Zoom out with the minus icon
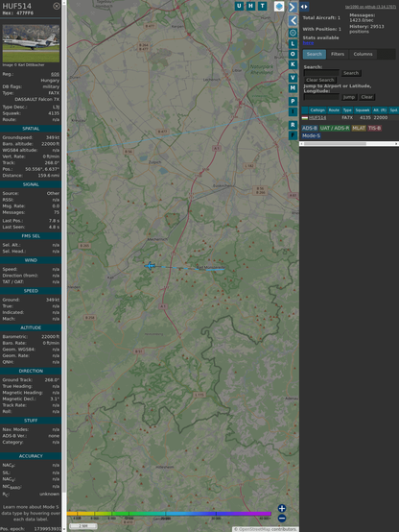399x532 pixels. [282, 519]
